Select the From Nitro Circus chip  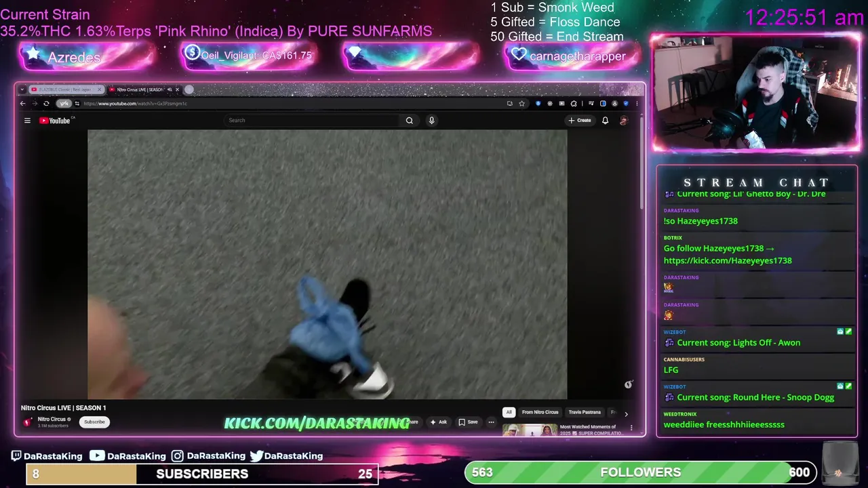tap(540, 412)
